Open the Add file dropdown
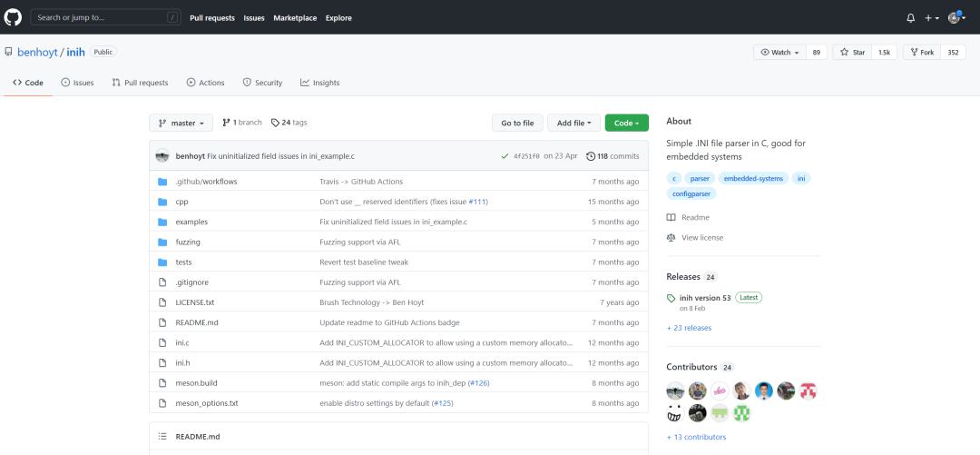 573,124
